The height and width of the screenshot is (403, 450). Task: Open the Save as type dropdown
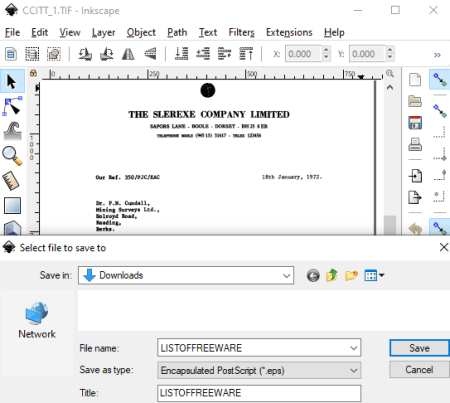point(259,370)
